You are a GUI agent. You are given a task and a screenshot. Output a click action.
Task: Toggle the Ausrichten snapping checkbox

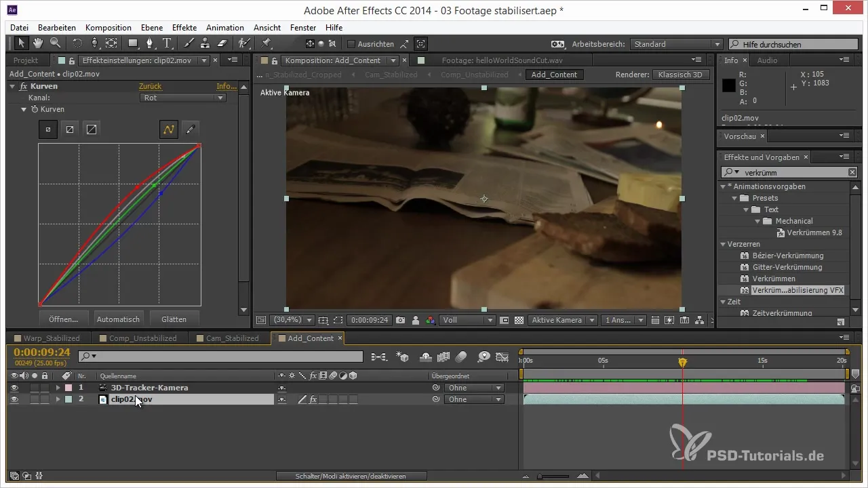(351, 44)
